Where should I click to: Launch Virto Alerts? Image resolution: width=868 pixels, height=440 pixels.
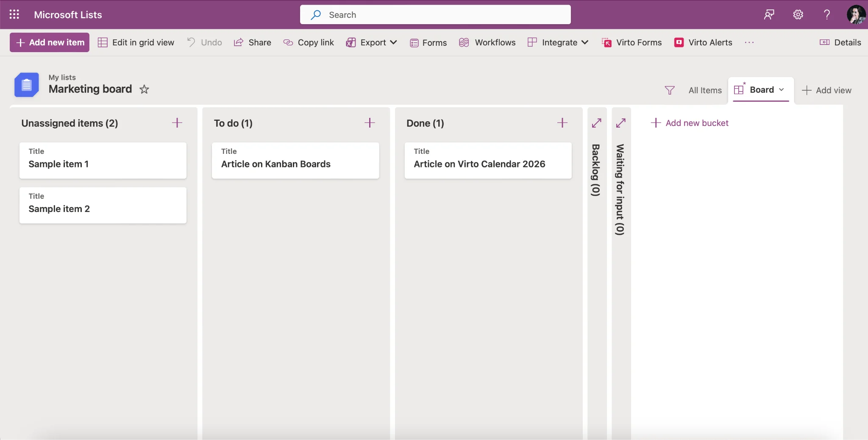[x=703, y=42]
